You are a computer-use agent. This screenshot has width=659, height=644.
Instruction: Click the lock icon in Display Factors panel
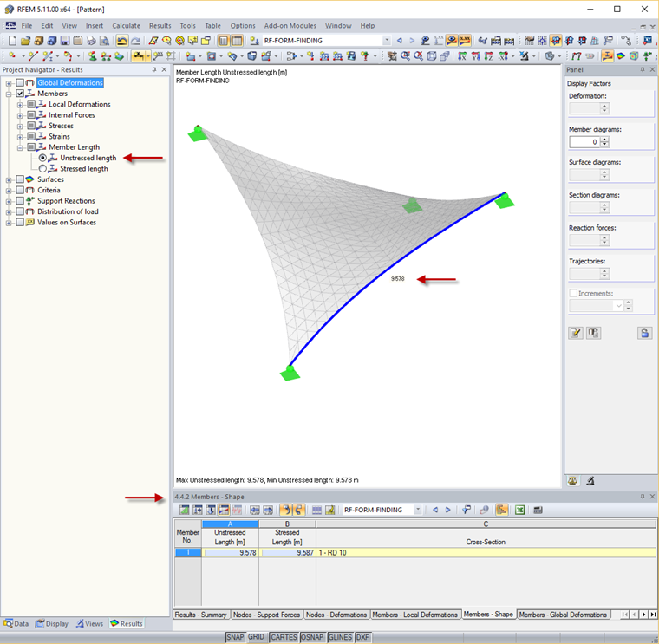coord(644,333)
